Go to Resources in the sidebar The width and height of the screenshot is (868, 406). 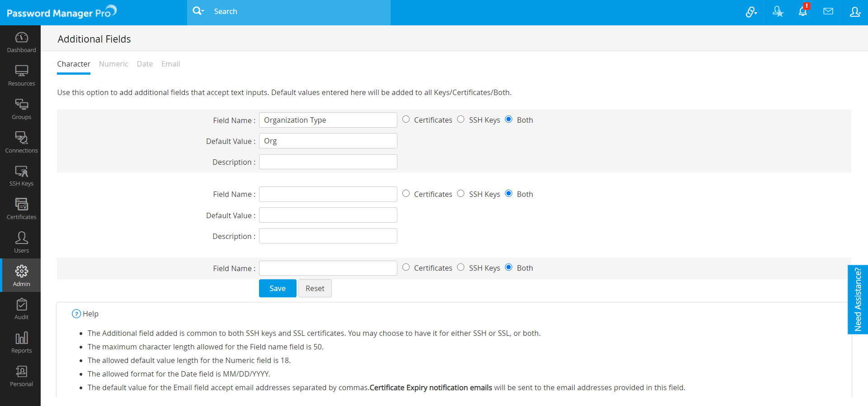tap(21, 76)
